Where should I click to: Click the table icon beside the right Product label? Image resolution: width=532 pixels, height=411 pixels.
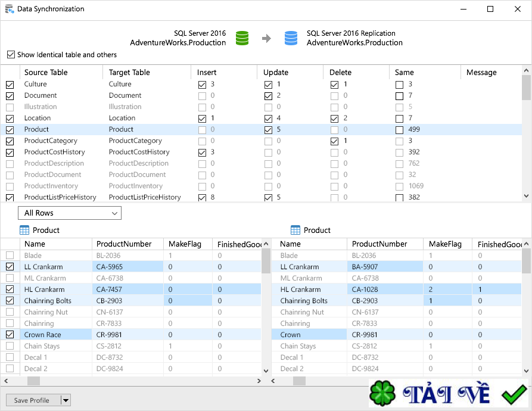point(295,231)
